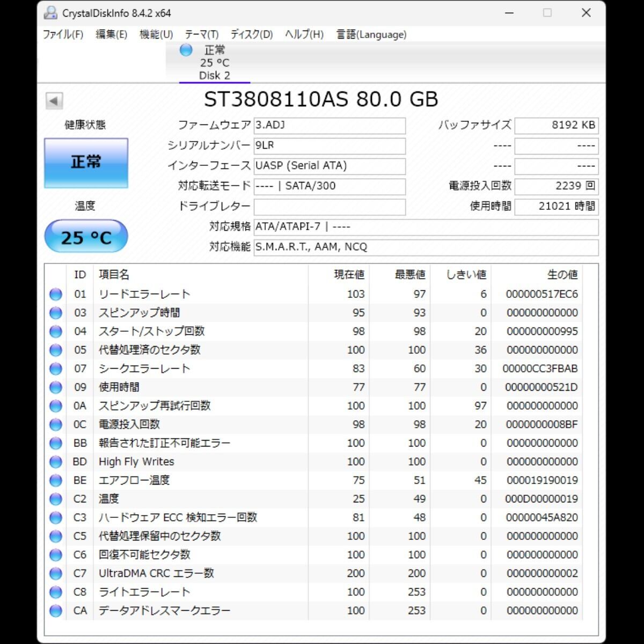Click the status orb for attribute 05 row

55,350
